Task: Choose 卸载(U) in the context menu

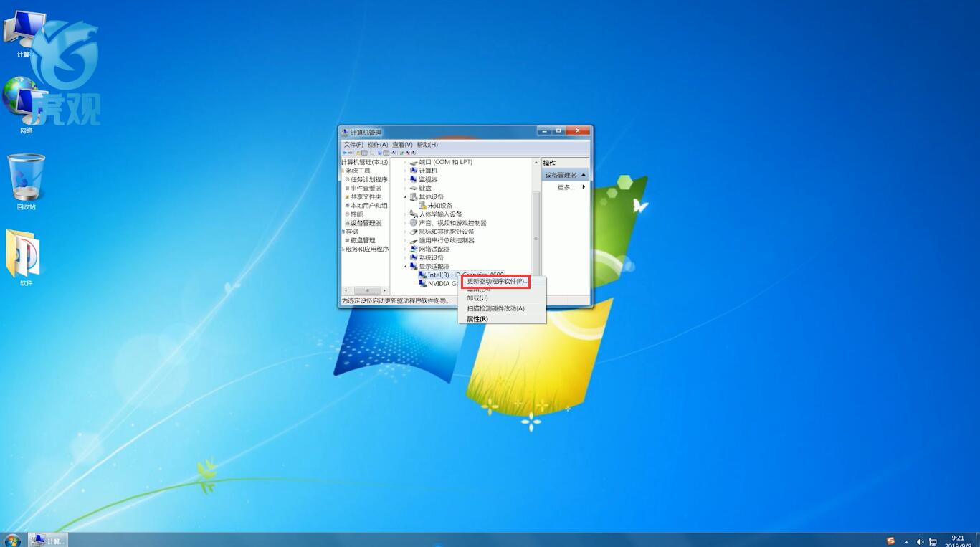Action: tap(477, 298)
